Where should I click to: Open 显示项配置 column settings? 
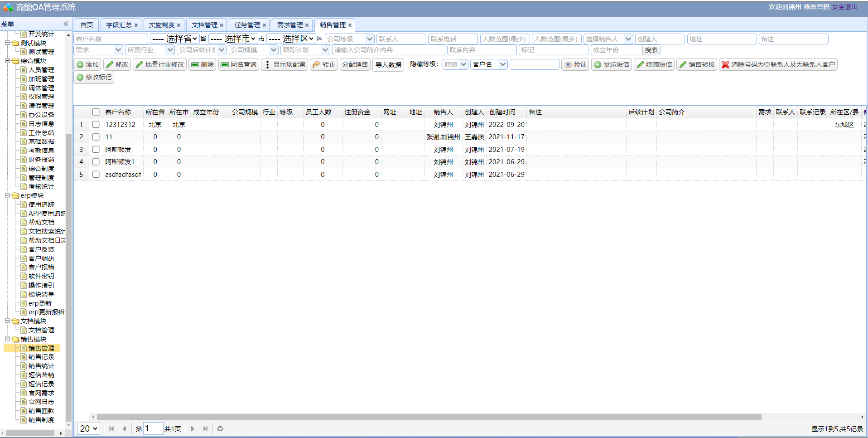point(285,64)
